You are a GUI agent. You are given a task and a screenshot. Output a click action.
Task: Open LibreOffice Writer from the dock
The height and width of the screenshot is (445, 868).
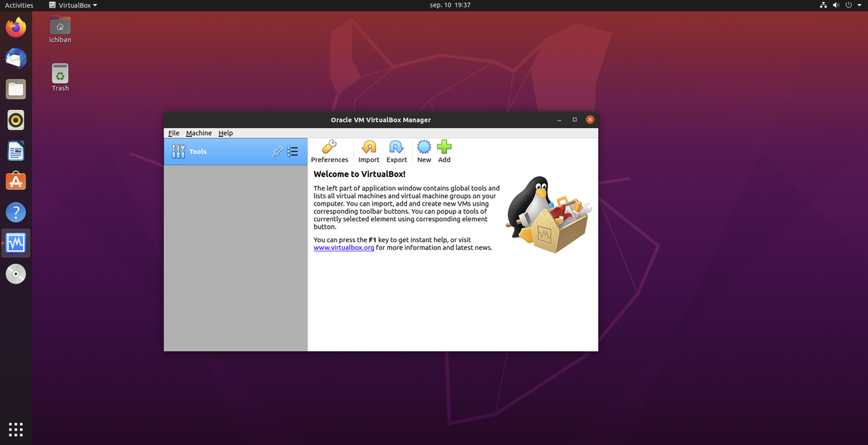[16, 151]
